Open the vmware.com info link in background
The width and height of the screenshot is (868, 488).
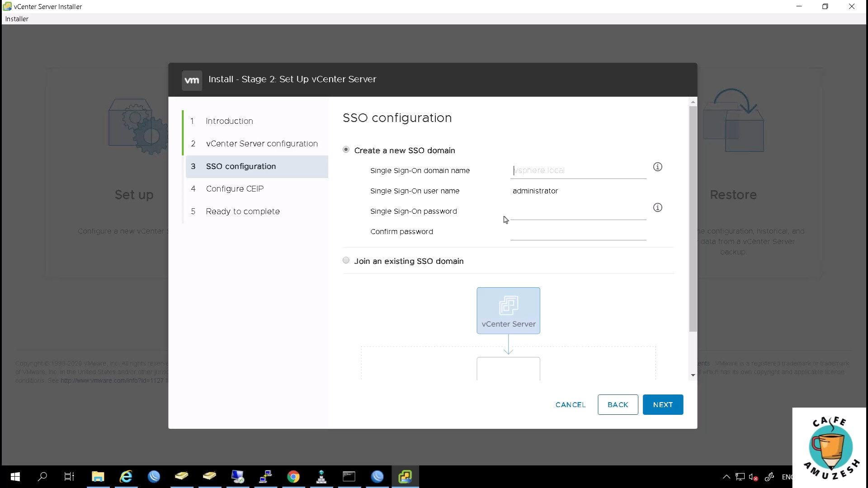click(112, 380)
